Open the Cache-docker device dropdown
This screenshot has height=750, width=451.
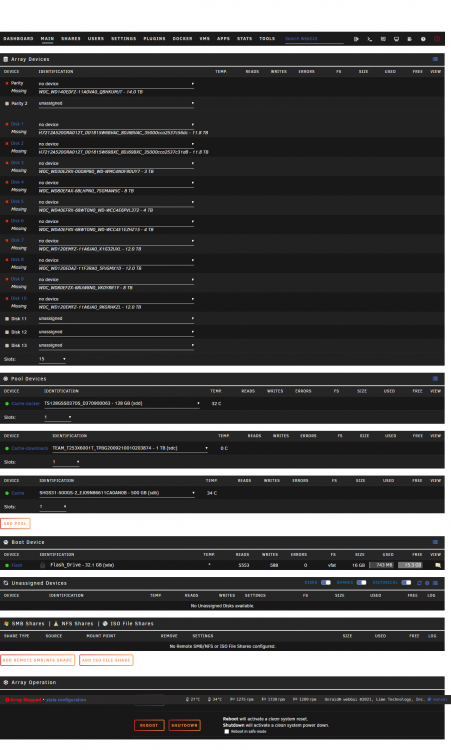tap(122, 404)
